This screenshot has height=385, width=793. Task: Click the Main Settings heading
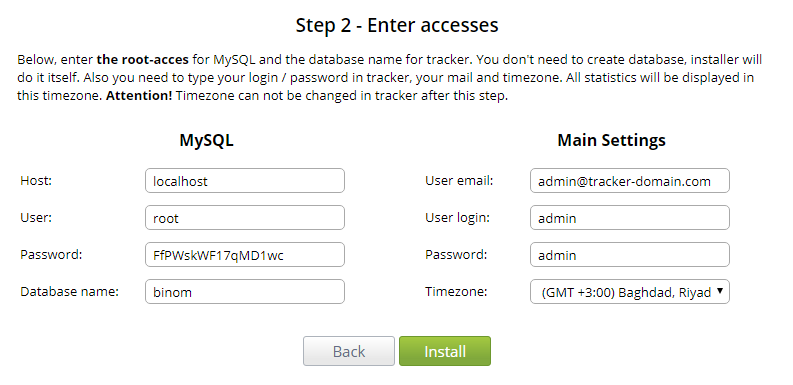[x=611, y=140]
